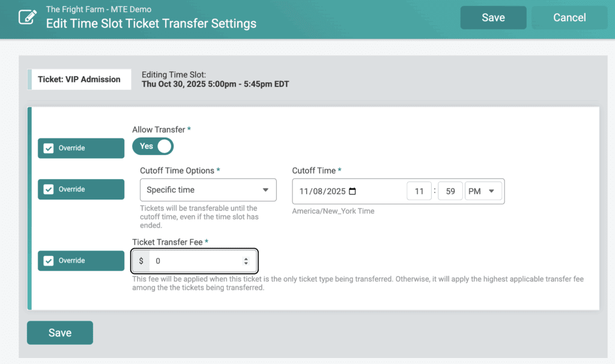This screenshot has width=615, height=364.
Task: Open the Cutoff Time Options dropdown
Action: (x=208, y=190)
